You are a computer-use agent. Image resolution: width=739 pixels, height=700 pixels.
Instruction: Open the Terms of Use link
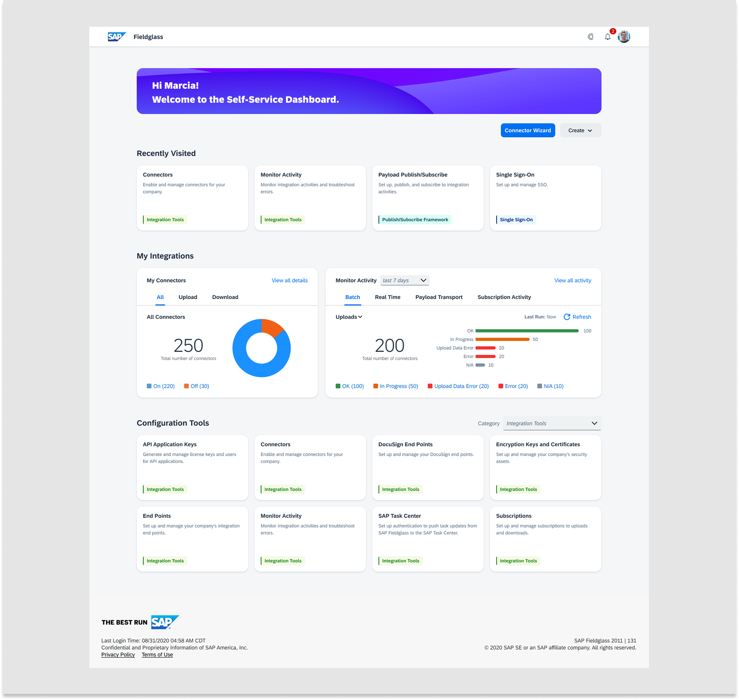157,655
